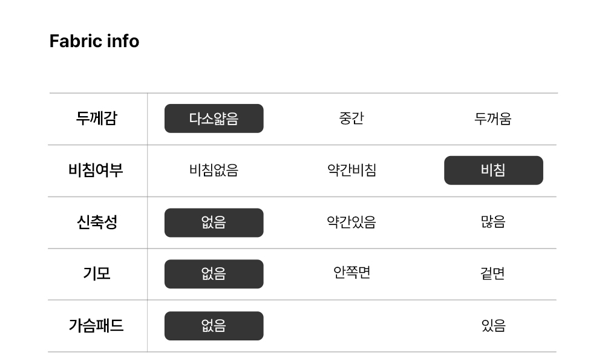Click the 신축성 row label
The image size is (605, 364).
point(97,222)
